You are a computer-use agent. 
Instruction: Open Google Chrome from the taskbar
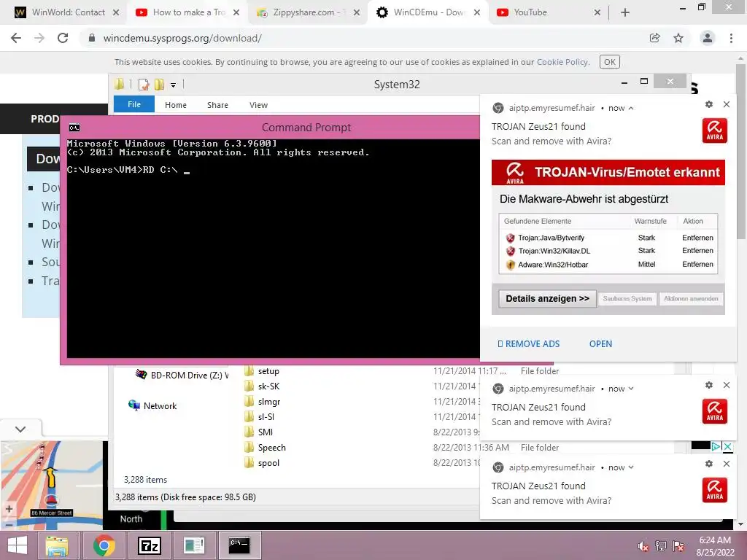point(104,545)
